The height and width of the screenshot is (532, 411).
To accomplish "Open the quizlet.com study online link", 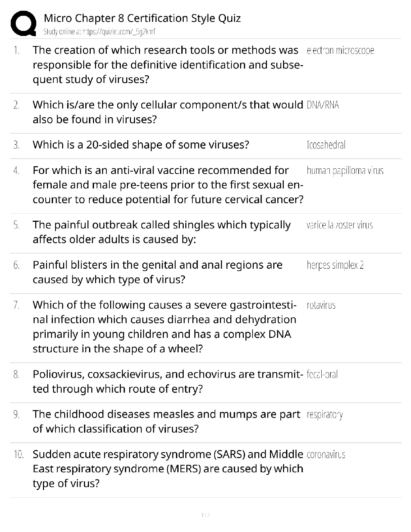I will 99,32.
